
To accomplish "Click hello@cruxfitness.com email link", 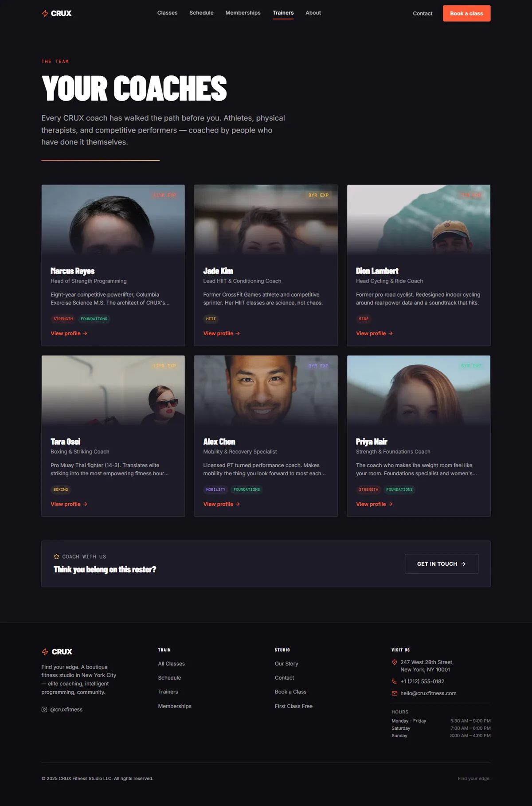I will (428, 693).
